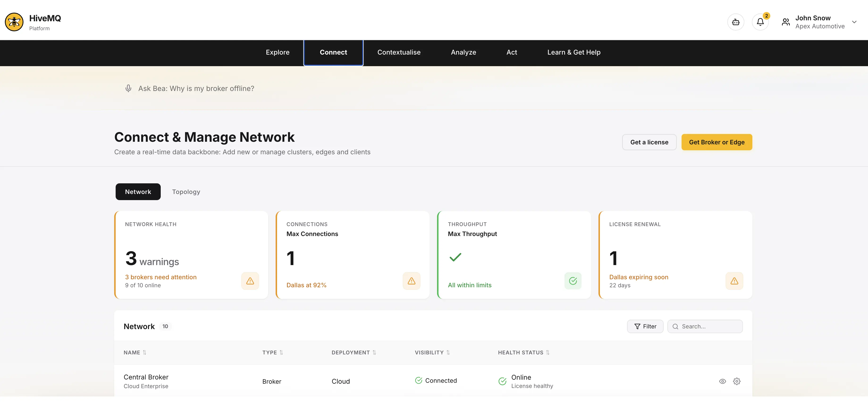Image resolution: width=868 pixels, height=404 pixels.
Task: Click the Connections card warning icon
Action: click(x=411, y=281)
